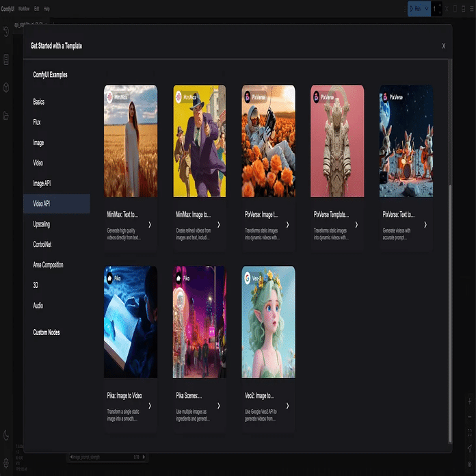Click the fit view canvas icon
The image size is (476, 476).
pos(470,432)
